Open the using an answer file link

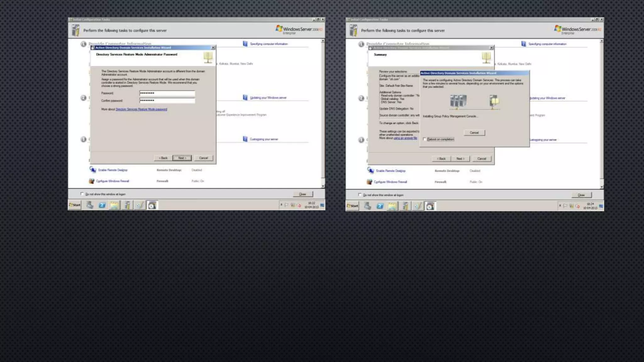pyautogui.click(x=405, y=138)
